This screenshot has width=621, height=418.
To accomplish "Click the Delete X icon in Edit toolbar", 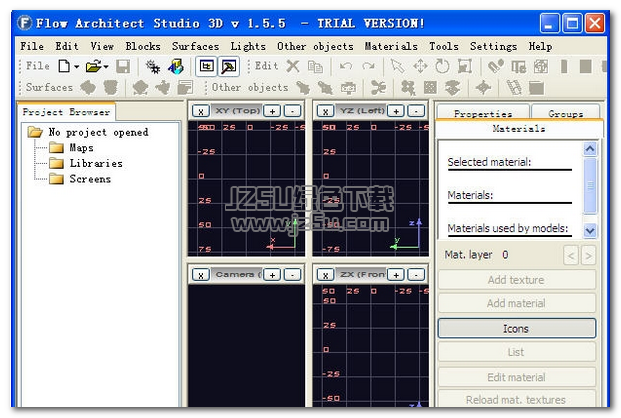I will pyautogui.click(x=293, y=66).
